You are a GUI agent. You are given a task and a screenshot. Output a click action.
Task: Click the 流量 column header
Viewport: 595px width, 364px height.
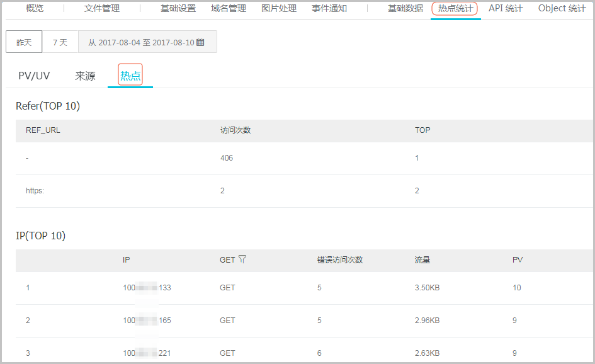(422, 260)
